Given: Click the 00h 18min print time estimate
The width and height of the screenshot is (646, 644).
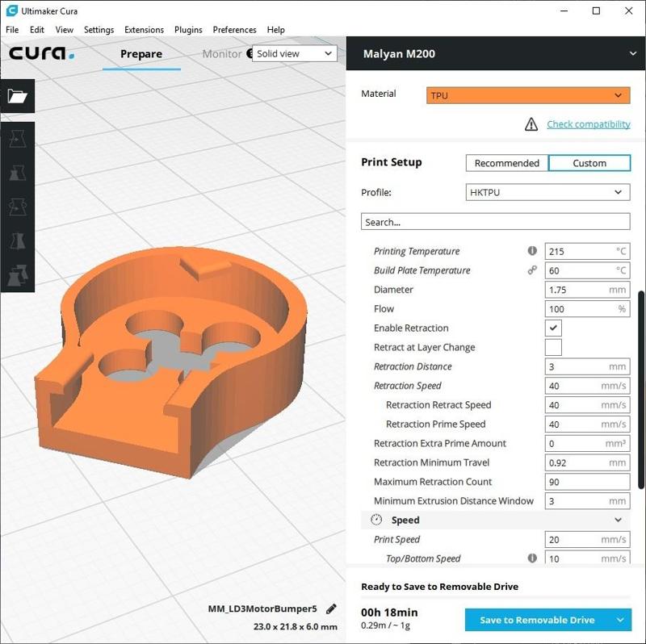Looking at the screenshot, I should click(389, 613).
